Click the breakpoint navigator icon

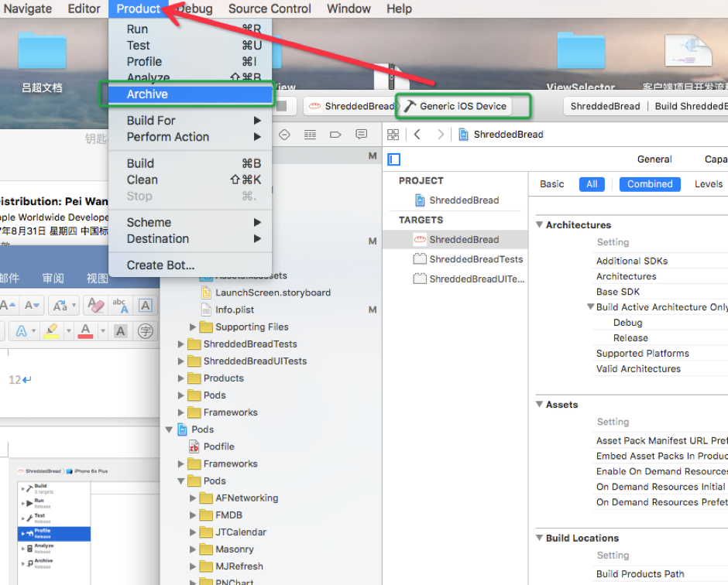[335, 135]
